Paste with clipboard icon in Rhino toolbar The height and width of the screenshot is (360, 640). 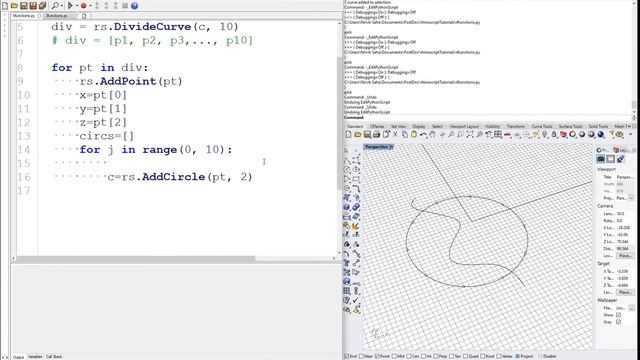(x=414, y=135)
